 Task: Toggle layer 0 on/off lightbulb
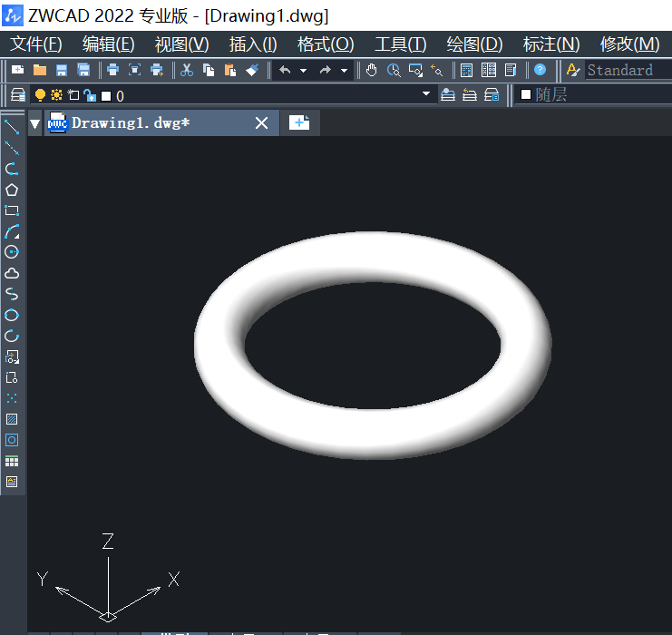click(40, 94)
